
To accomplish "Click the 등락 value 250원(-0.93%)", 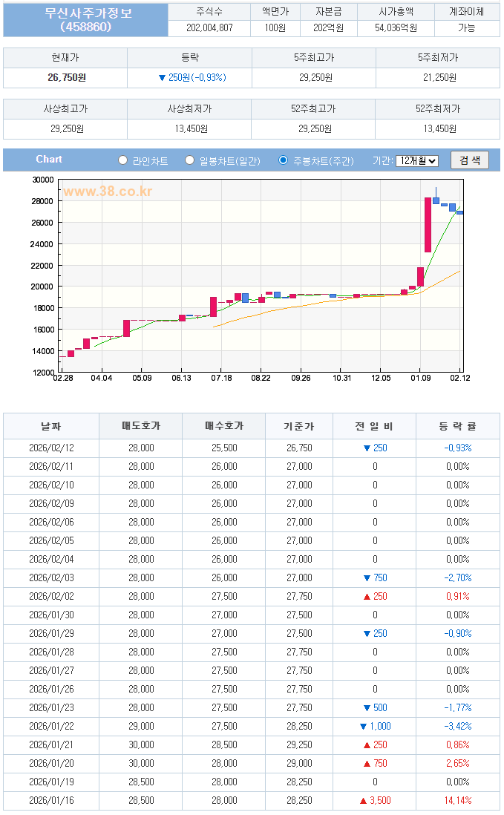I will point(192,77).
